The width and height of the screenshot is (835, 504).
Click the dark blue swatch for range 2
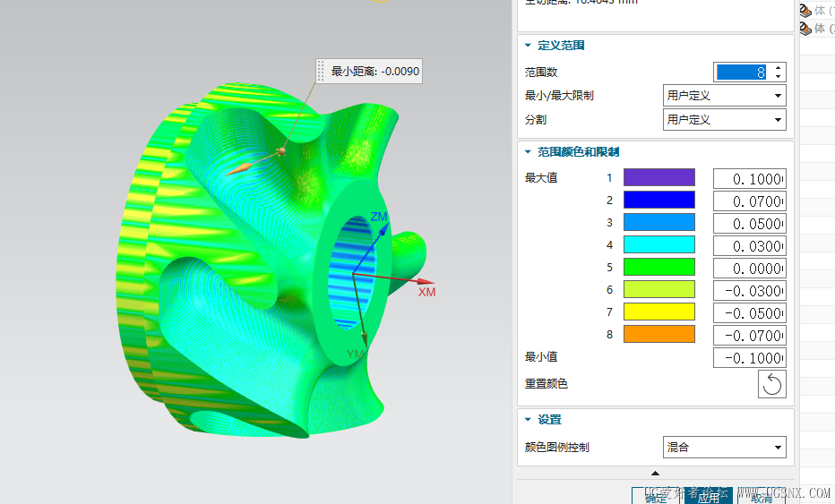[659, 201]
